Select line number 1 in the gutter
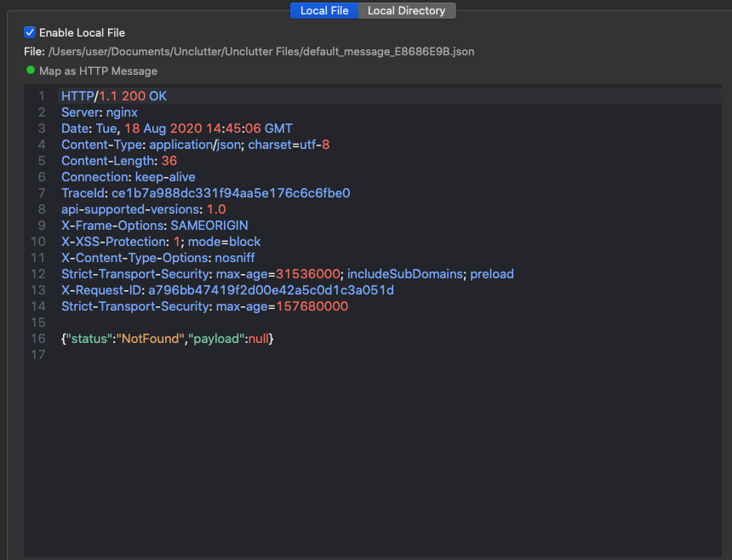732x560 pixels. [x=41, y=96]
